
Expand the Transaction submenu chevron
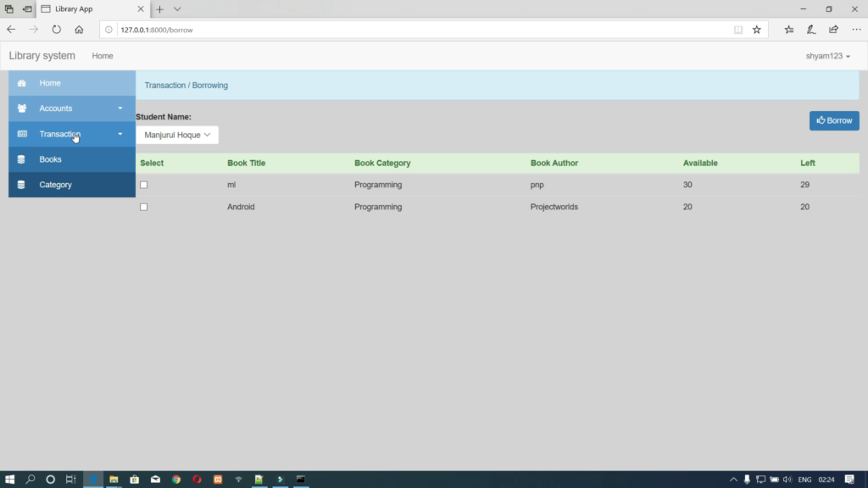(x=120, y=134)
